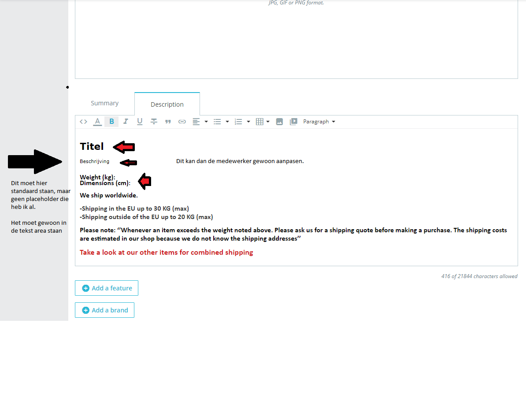Insert a hyperlink
Screen dimensions: 526x420
pos(182,122)
